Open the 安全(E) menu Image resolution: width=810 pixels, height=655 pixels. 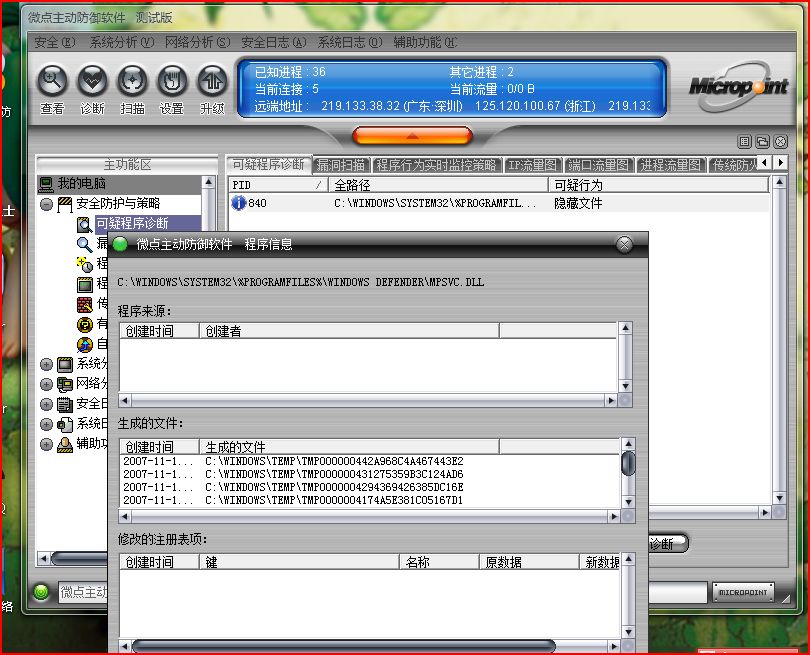[x=55, y=42]
